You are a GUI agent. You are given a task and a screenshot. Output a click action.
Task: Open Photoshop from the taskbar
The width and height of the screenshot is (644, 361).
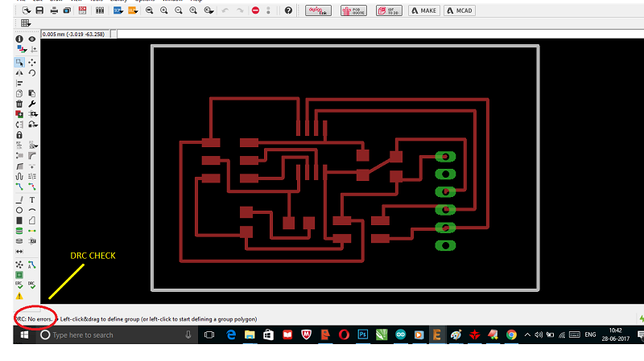[x=363, y=334]
